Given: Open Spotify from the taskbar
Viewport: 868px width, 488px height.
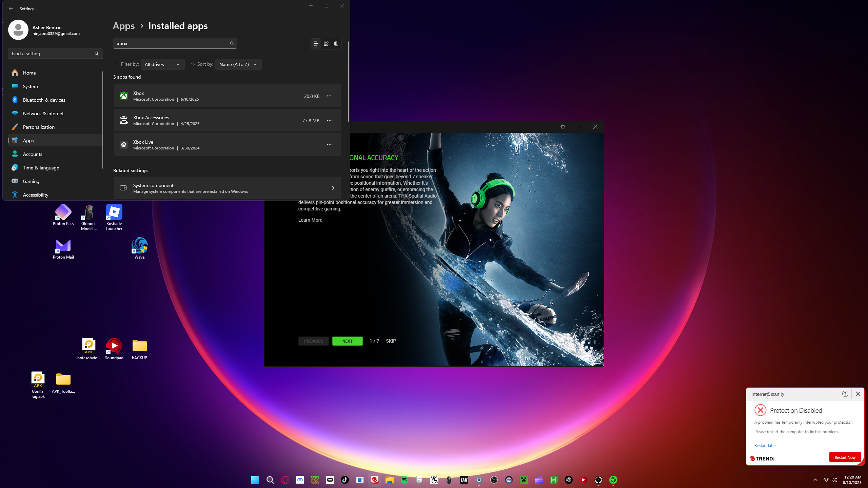Looking at the screenshot, I should point(404,480).
